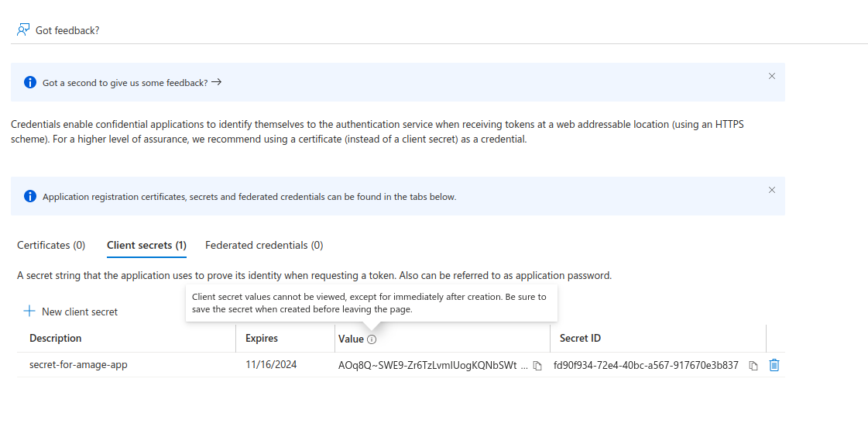Click the Got feedback person icon
Screen dimensions: 868x427
pyautogui.click(x=23, y=30)
